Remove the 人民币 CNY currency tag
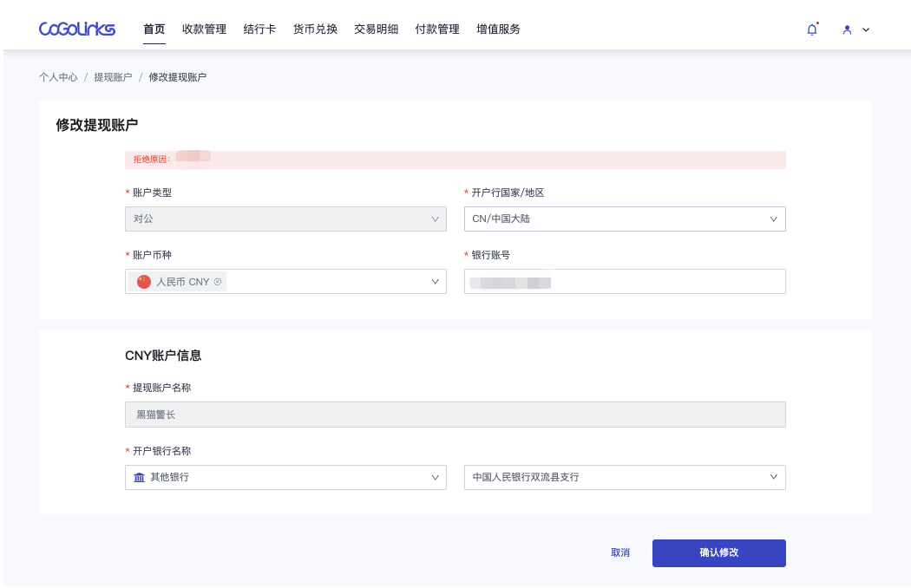Image resolution: width=911 pixels, height=588 pixels. coord(218,282)
